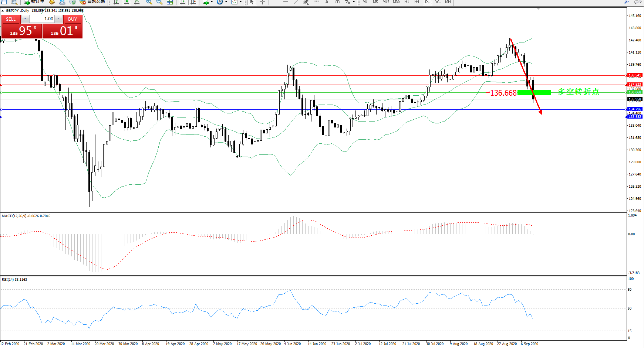Enable chart auto scroll icon
644x348 pixels.
click(x=183, y=2)
